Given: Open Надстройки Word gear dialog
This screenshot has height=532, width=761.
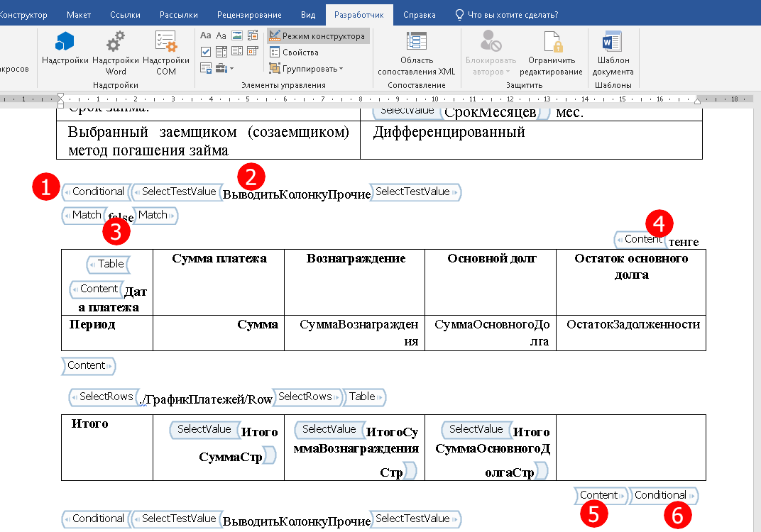Looking at the screenshot, I should pos(116,53).
